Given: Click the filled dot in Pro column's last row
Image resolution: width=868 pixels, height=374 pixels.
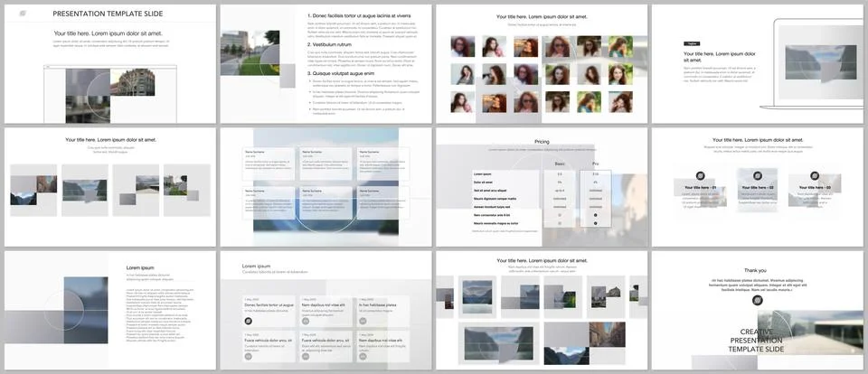Looking at the screenshot, I should [x=596, y=223].
